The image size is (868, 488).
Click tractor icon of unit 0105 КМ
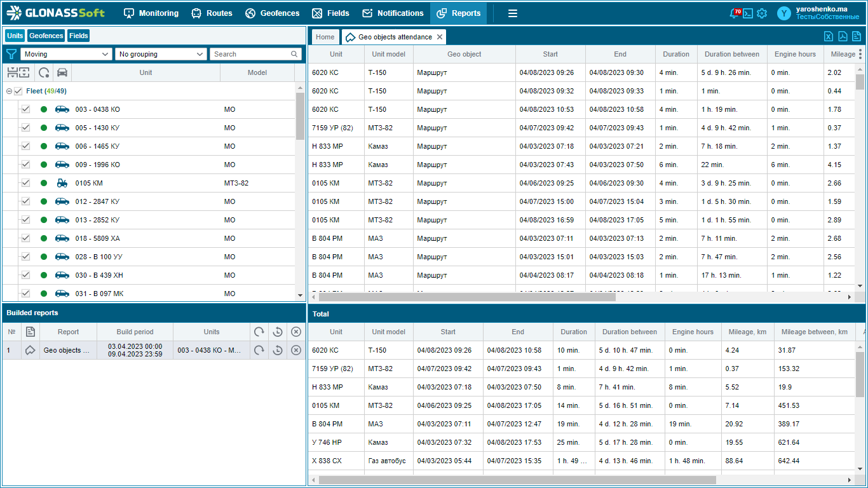pos(62,183)
